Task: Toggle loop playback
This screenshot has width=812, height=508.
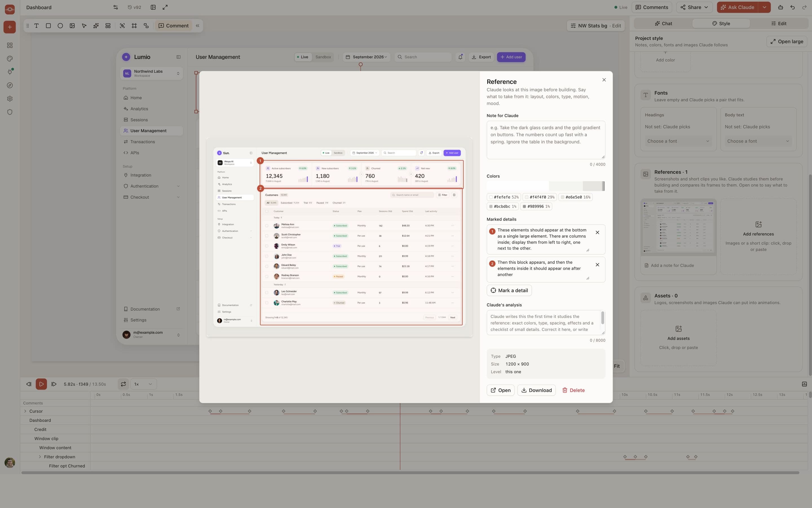Action: pyautogui.click(x=123, y=384)
